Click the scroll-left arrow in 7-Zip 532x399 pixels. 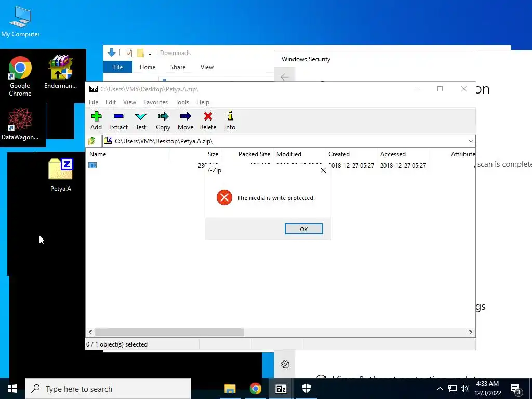click(90, 332)
